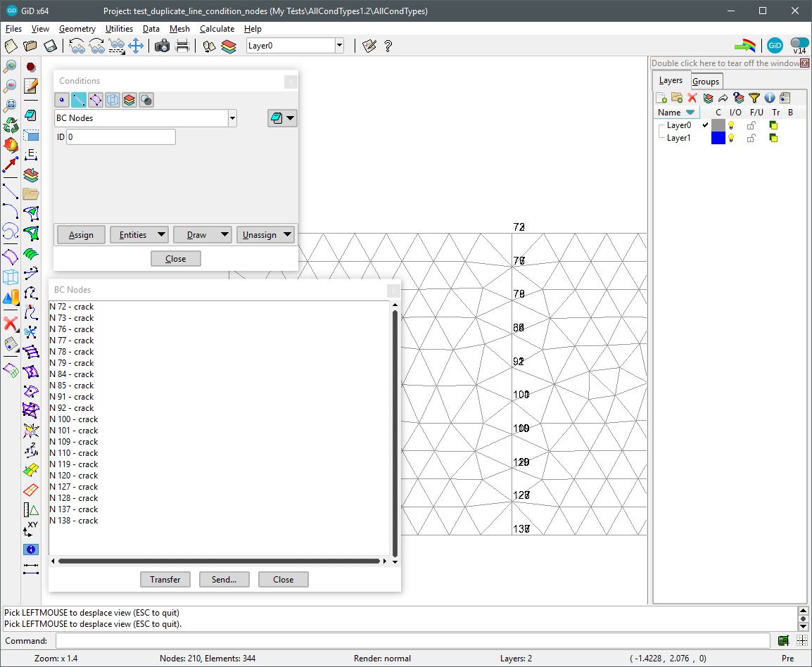Click the new layer icon
This screenshot has width=812, height=667.
click(661, 98)
